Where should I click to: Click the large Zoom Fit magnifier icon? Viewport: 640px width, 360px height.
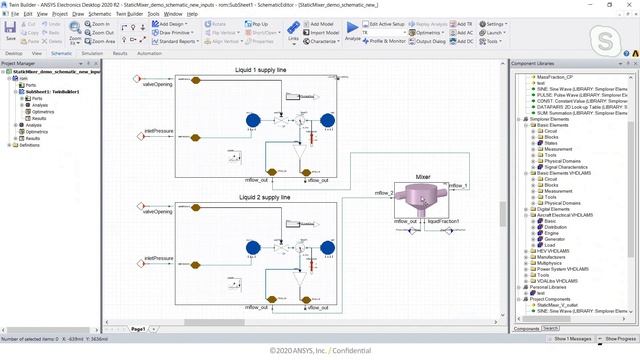[x=75, y=27]
